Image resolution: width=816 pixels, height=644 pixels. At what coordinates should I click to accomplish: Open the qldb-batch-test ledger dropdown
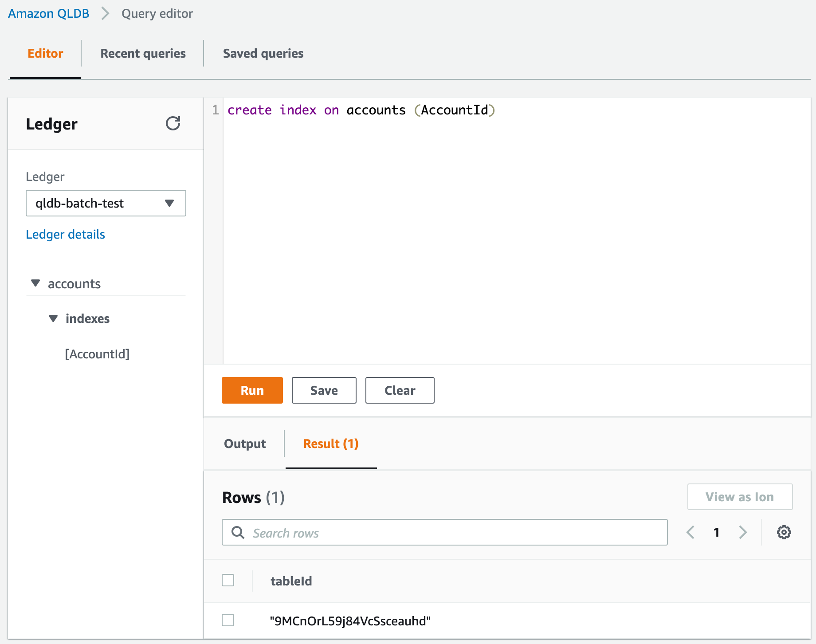click(x=106, y=203)
